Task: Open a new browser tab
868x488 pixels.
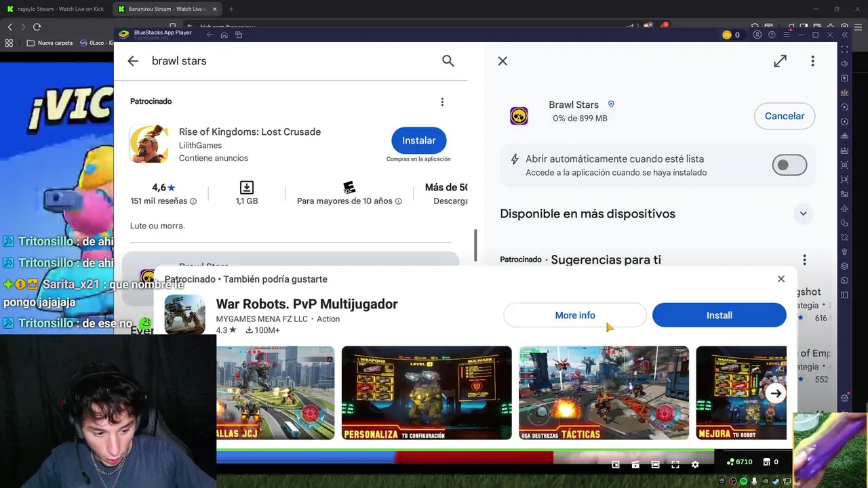Action: [231, 9]
